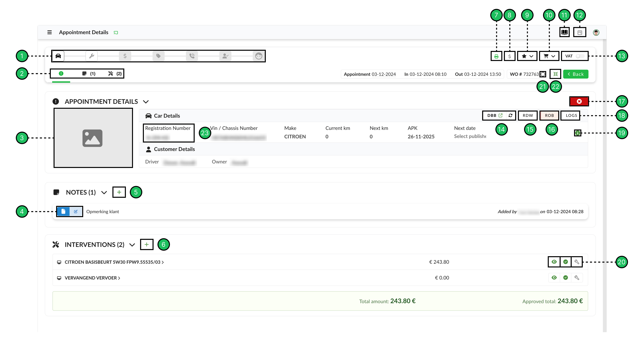Switch to the notes (1) tab
644x346 pixels.
click(89, 74)
